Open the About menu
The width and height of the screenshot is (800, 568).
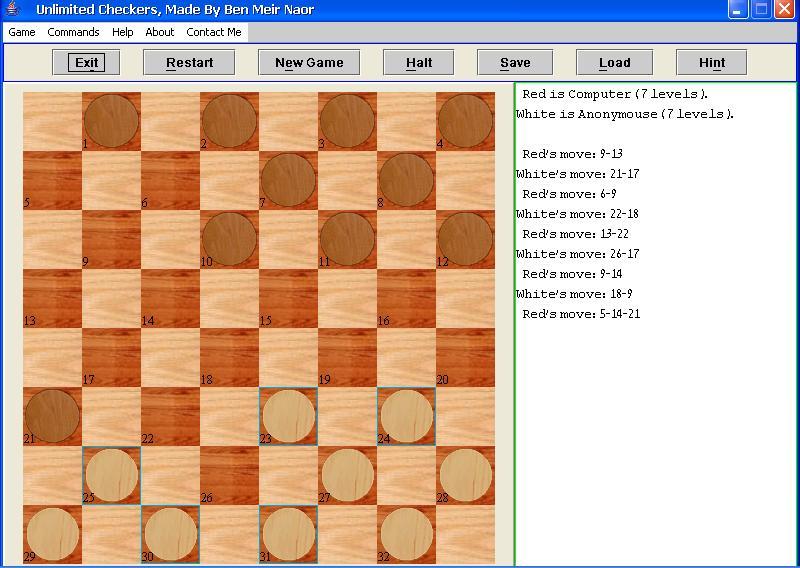click(160, 32)
